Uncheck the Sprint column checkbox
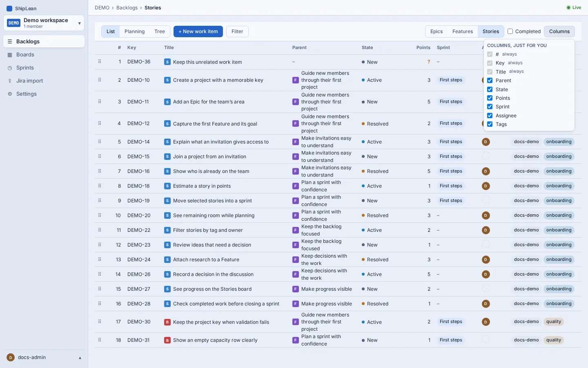588x368 pixels. tap(490, 107)
